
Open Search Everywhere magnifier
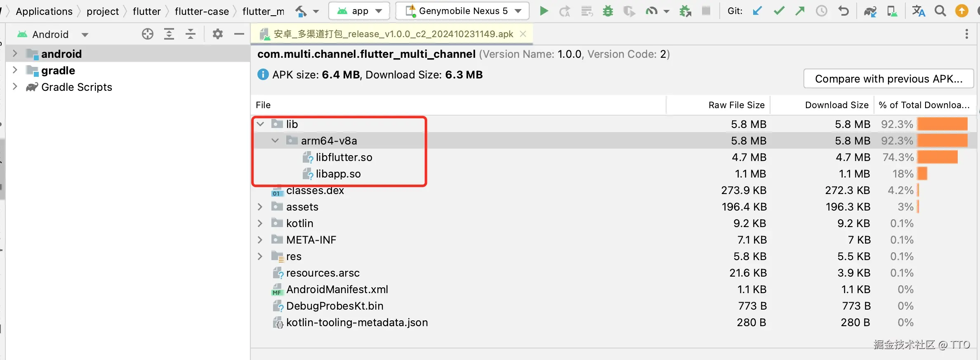coord(940,11)
